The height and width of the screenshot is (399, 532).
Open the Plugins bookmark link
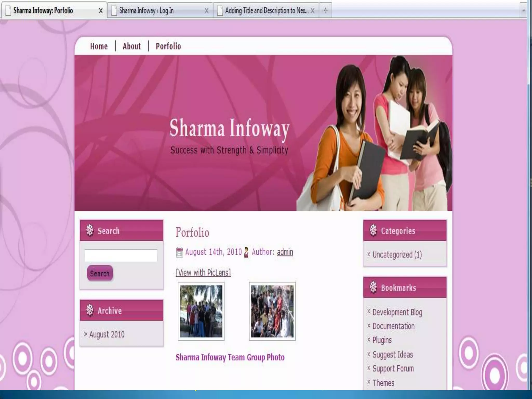coord(382,340)
